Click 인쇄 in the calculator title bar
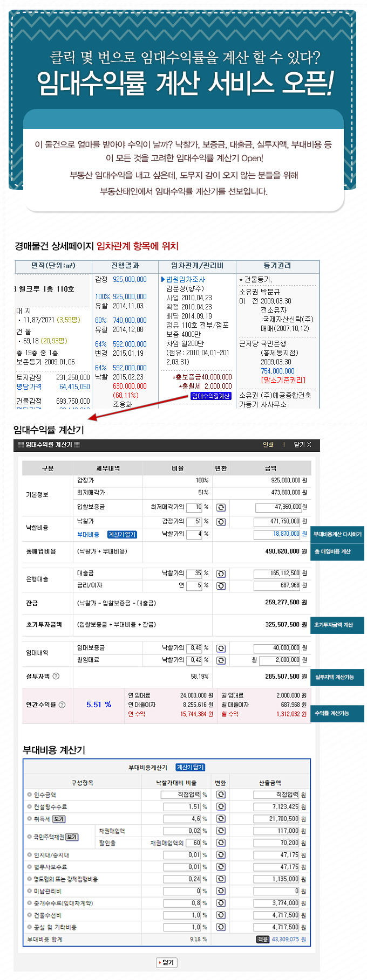The height and width of the screenshot is (980, 367). (x=268, y=445)
